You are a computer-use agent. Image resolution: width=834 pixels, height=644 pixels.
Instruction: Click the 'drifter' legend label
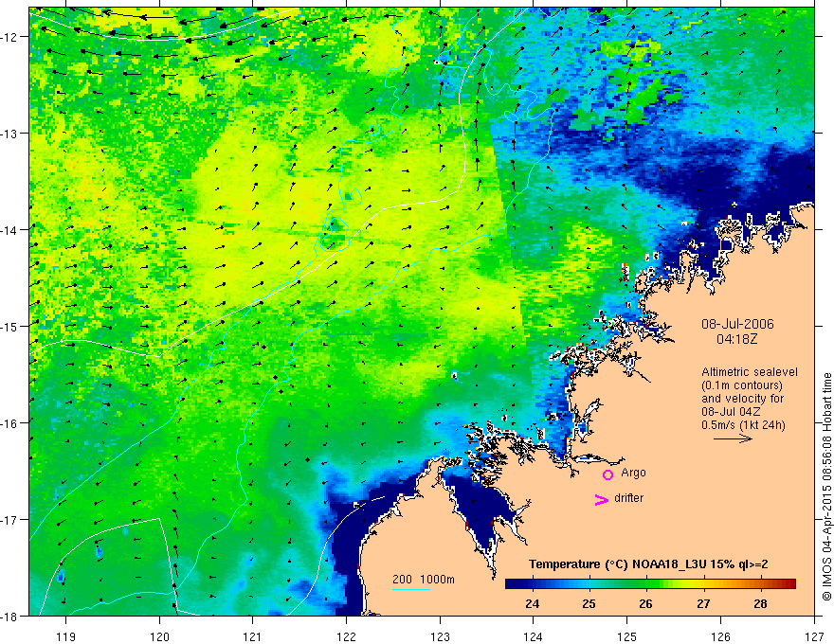628,498
